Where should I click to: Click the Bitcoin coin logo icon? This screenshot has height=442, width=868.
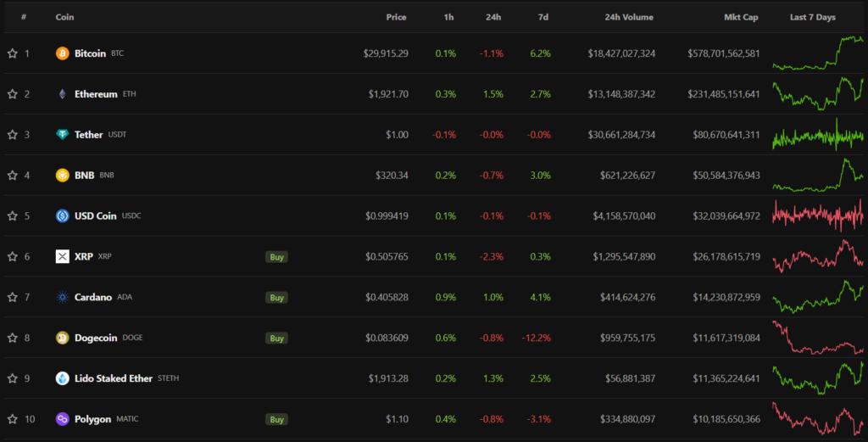[x=62, y=53]
